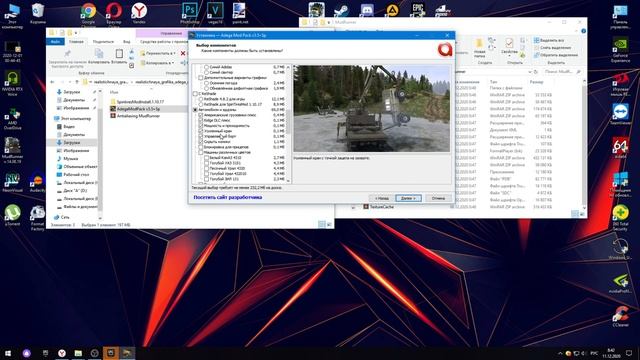Check sand-colored Ural 4320 checkbox
Viewport: 640px width, 360px height.
(x=207, y=168)
